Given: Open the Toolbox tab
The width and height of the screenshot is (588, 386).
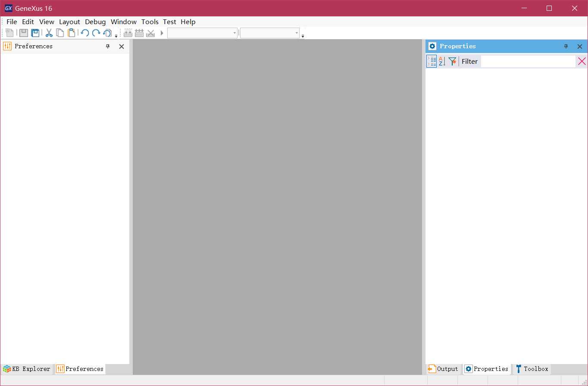Looking at the screenshot, I should [x=532, y=369].
